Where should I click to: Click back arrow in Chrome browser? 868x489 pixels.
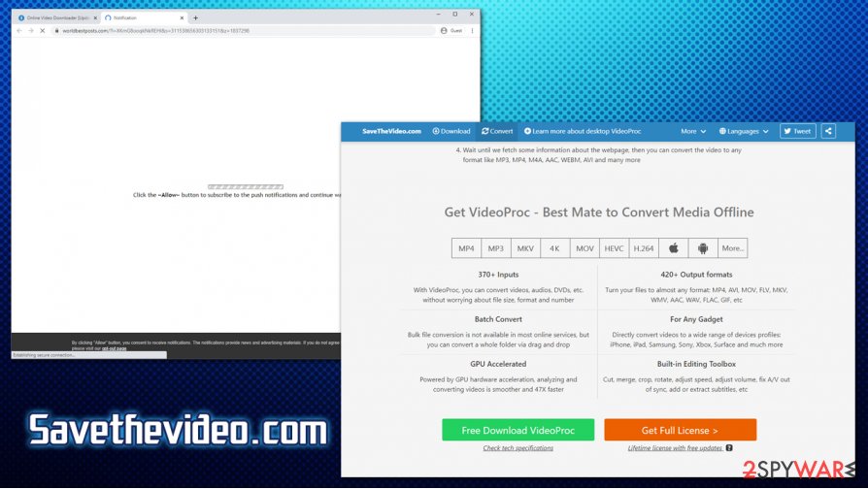(x=19, y=31)
